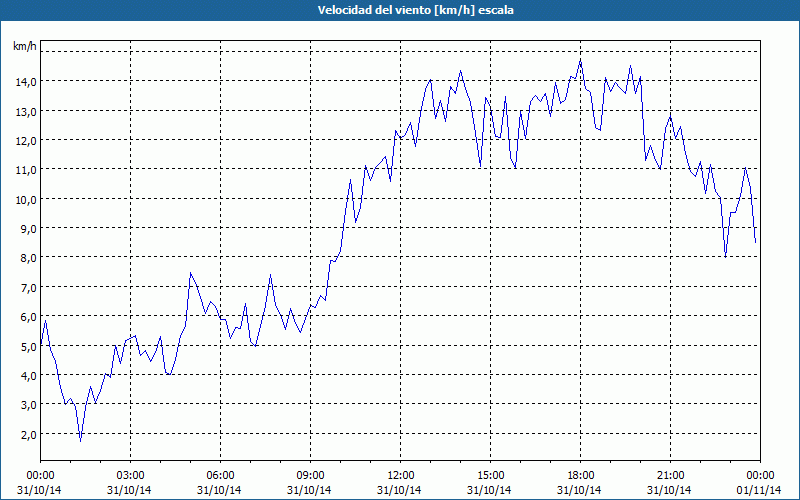
Task: Click the 7,0 y-axis label
Action: tap(28, 287)
